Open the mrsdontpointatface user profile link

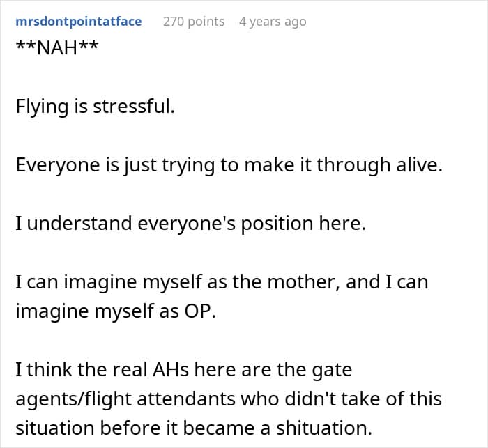coord(79,22)
